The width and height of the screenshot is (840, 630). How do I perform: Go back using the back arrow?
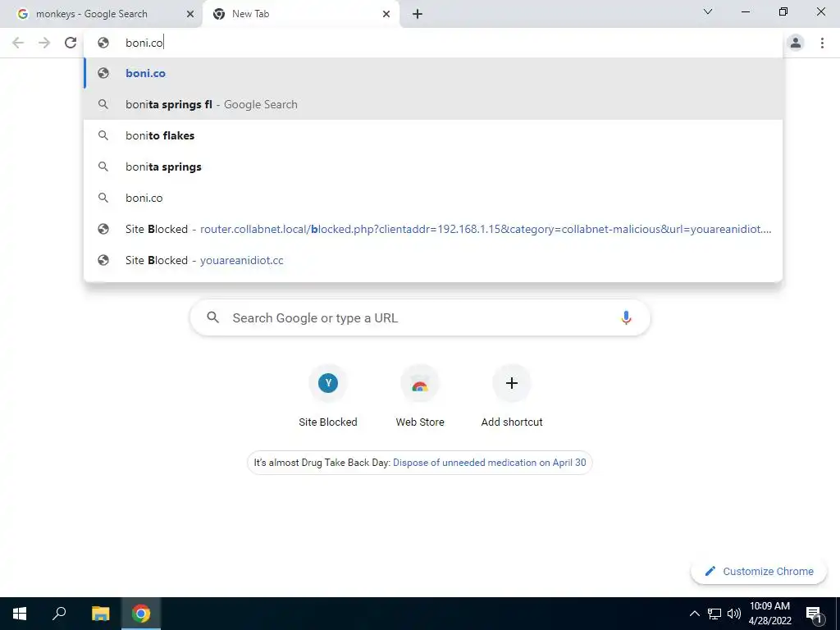18,43
